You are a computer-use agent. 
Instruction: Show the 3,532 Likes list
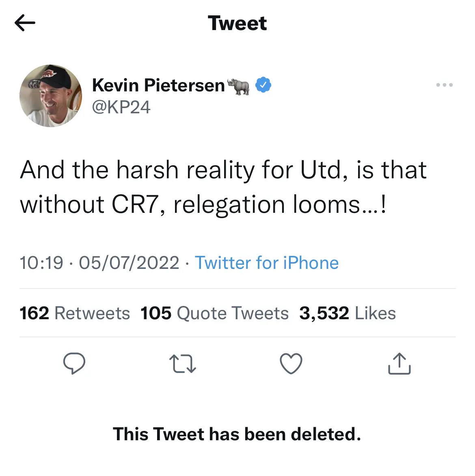click(347, 313)
